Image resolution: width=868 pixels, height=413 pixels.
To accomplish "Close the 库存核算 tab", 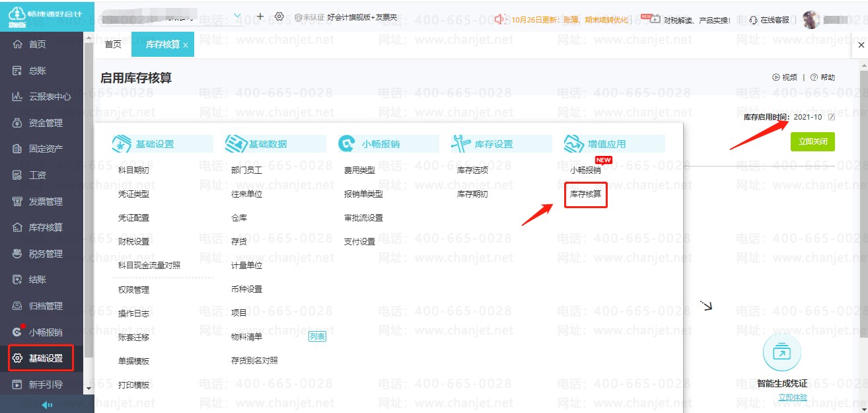I will (186, 45).
